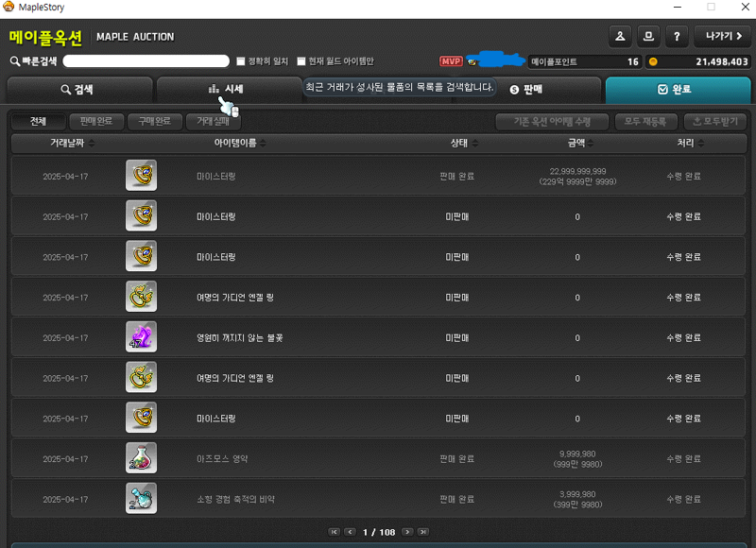Open the inventory stamp icon button
756x548 pixels.
coord(648,36)
